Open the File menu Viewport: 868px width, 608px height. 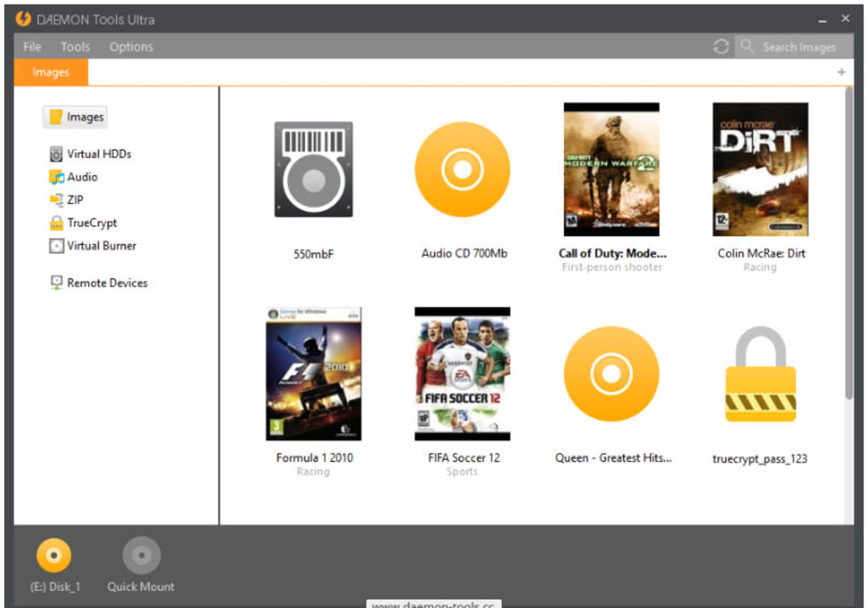pyautogui.click(x=31, y=47)
